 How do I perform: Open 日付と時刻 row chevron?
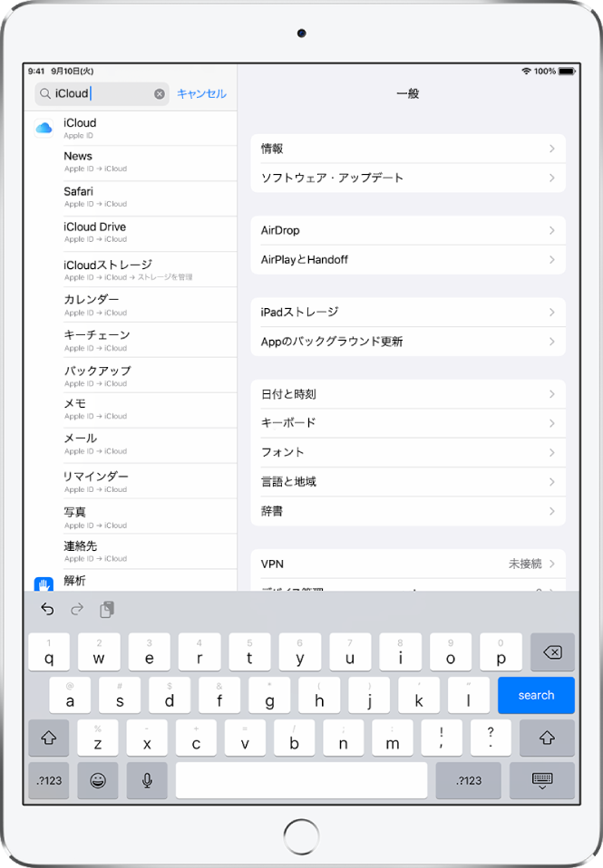click(552, 394)
